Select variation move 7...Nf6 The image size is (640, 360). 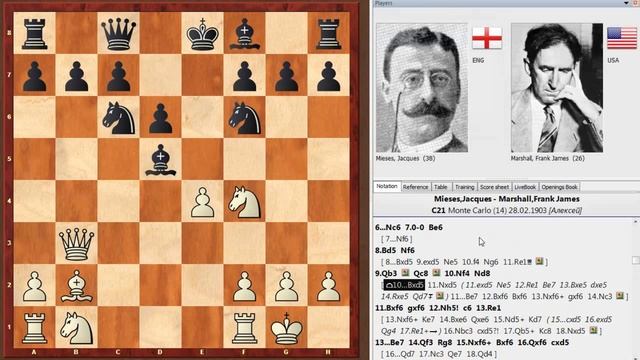tap(398, 239)
